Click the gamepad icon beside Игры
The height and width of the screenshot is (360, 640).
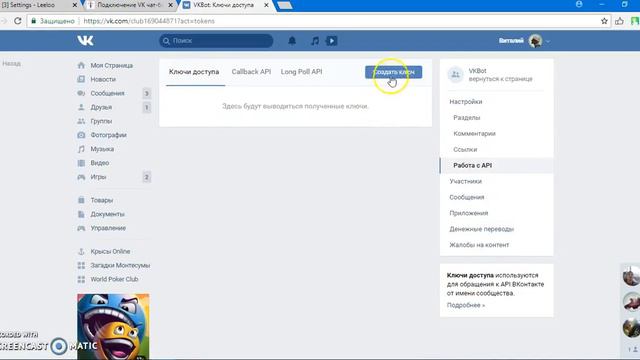(81, 177)
